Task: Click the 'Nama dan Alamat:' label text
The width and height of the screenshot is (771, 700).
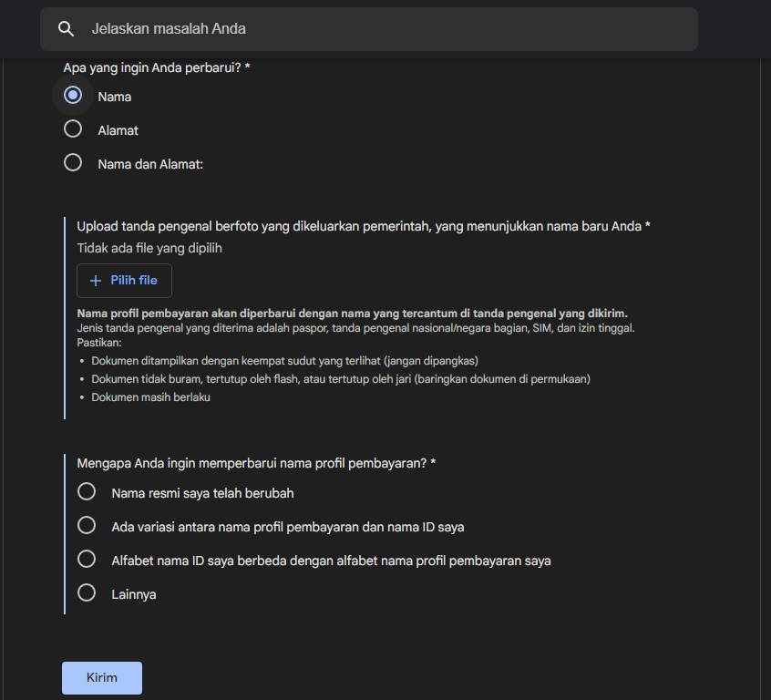Action: tap(150, 164)
